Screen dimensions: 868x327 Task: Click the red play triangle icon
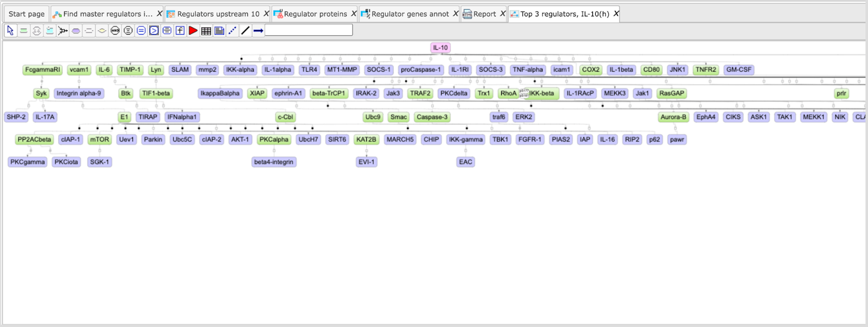coord(193,31)
